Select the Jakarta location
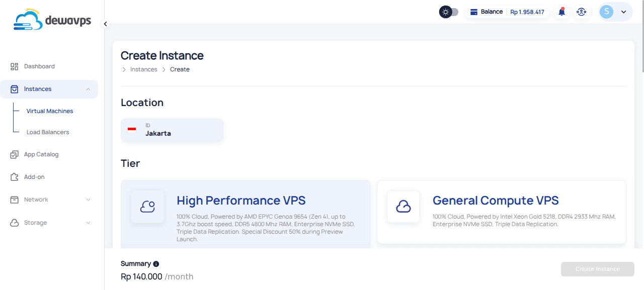 coord(172,130)
